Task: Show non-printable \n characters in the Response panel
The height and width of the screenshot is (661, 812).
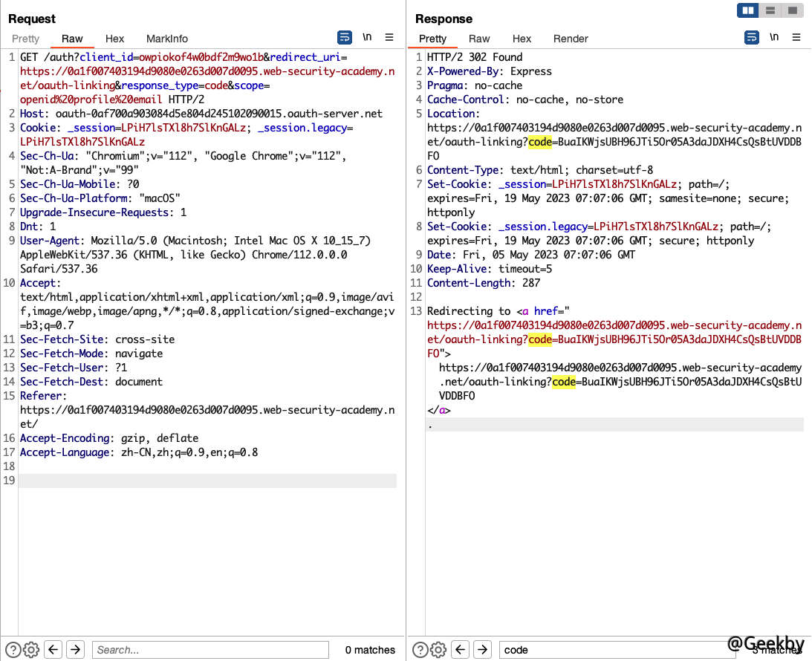Action: click(x=774, y=37)
